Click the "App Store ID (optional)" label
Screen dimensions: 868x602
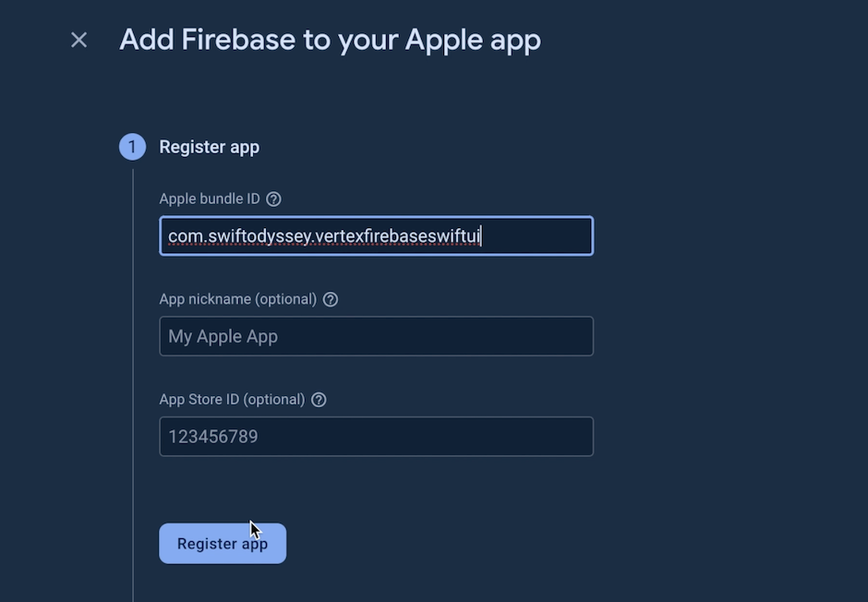point(232,400)
